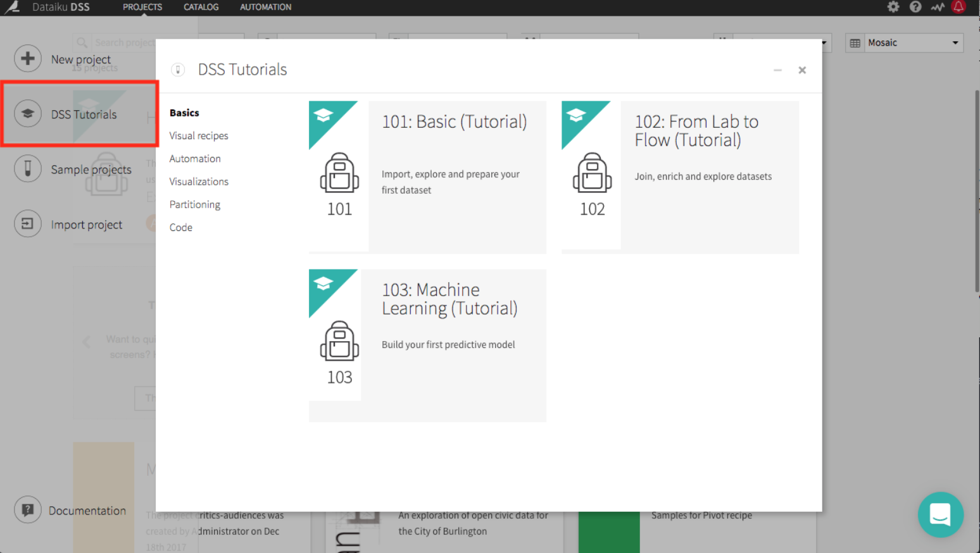
Task: Click the number 102 under the backpack
Action: coord(592,209)
